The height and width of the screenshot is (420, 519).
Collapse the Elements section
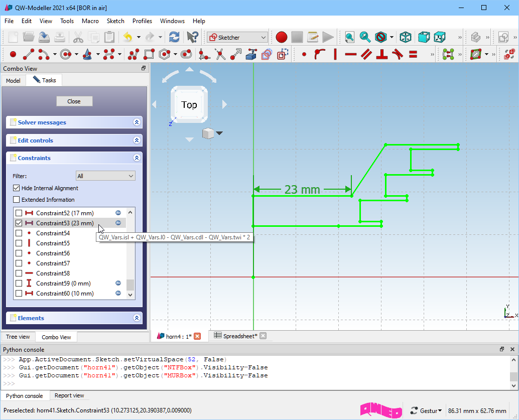137,318
